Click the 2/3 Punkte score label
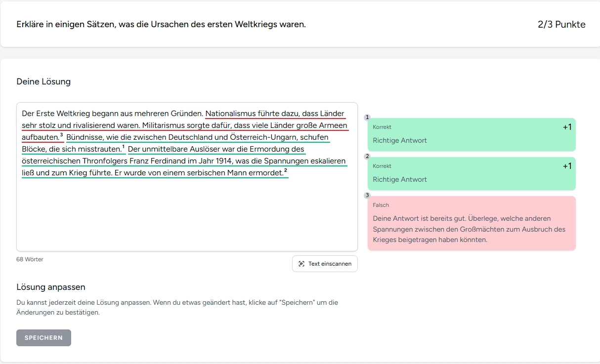This screenshot has width=600, height=364. 561,25
